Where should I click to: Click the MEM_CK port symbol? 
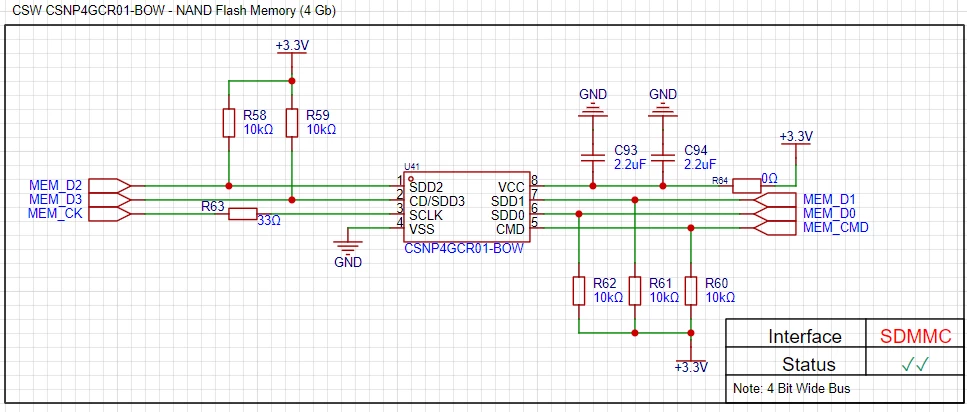click(x=110, y=214)
